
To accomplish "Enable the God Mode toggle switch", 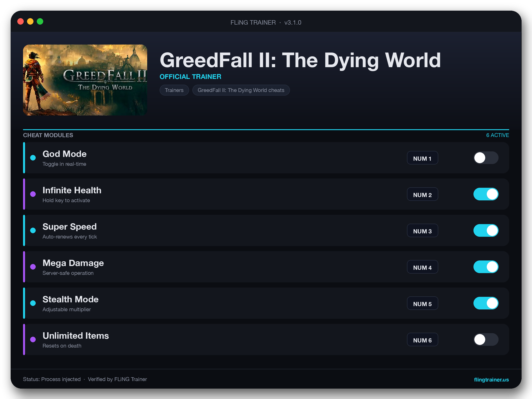I will (x=486, y=158).
